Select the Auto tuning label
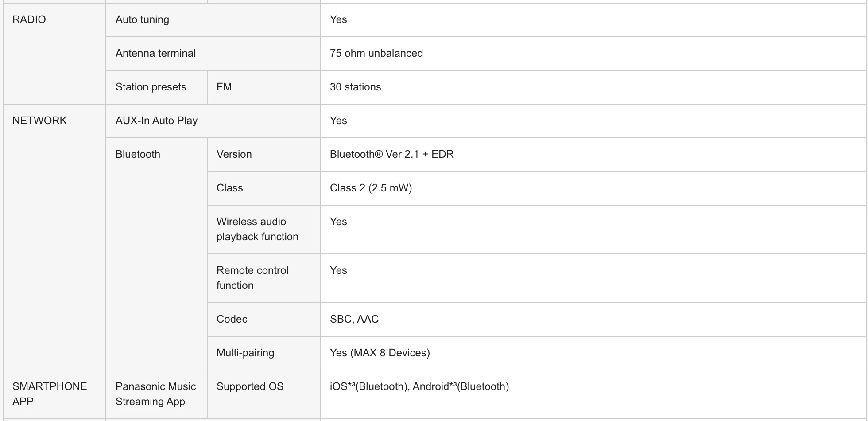868x421 pixels. 142,19
